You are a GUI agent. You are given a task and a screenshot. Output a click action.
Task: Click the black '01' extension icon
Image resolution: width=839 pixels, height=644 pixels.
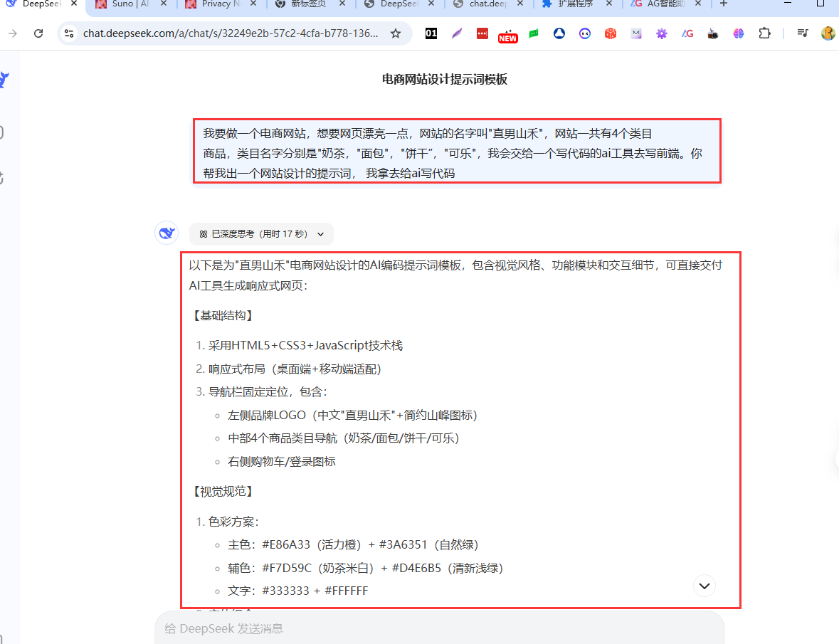tap(431, 33)
